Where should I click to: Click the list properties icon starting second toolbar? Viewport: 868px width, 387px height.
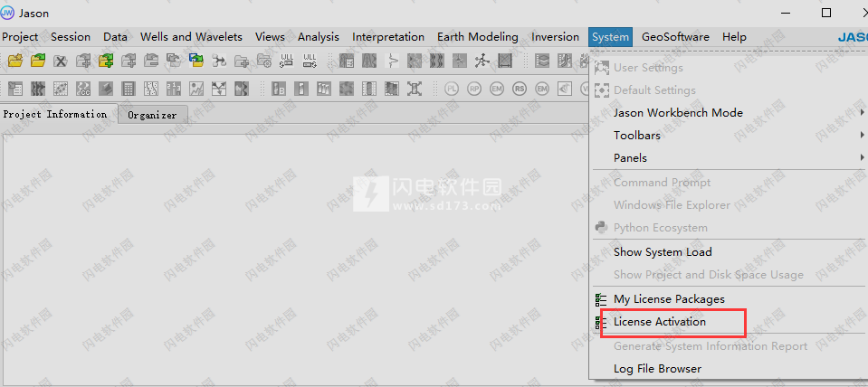(x=15, y=89)
